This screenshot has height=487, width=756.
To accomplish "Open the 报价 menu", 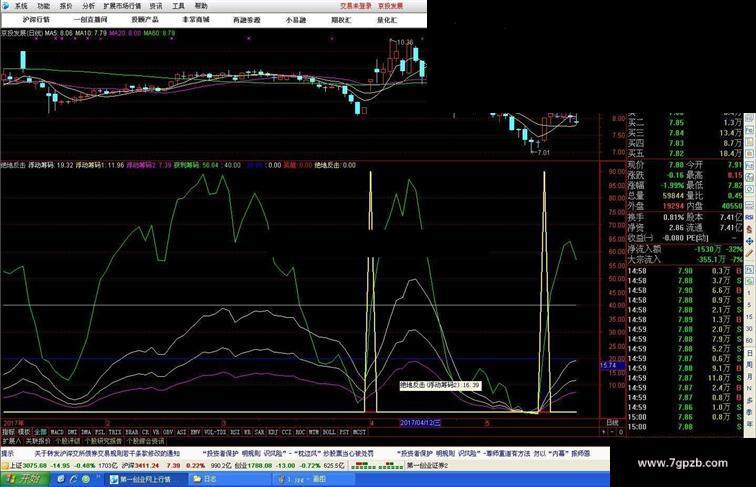I will (66, 6).
